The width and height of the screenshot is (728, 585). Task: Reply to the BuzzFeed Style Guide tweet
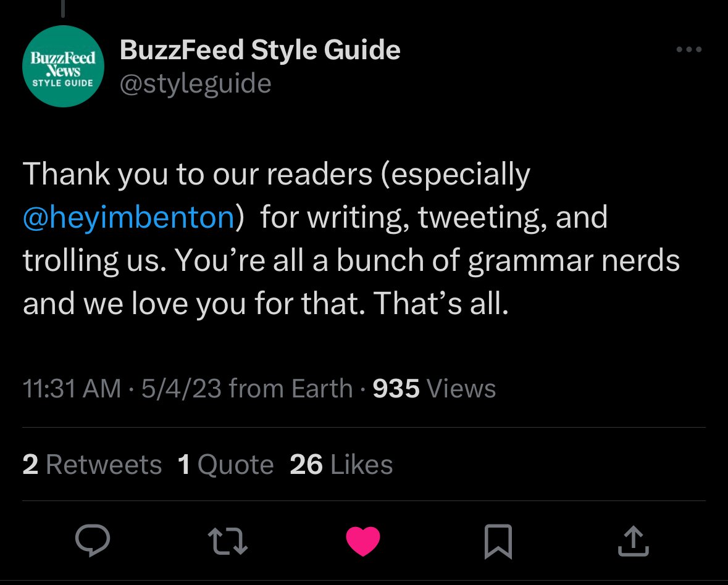pos(93,541)
